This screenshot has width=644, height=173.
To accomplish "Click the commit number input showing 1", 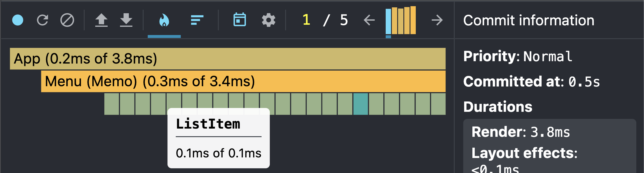I will pos(306,20).
